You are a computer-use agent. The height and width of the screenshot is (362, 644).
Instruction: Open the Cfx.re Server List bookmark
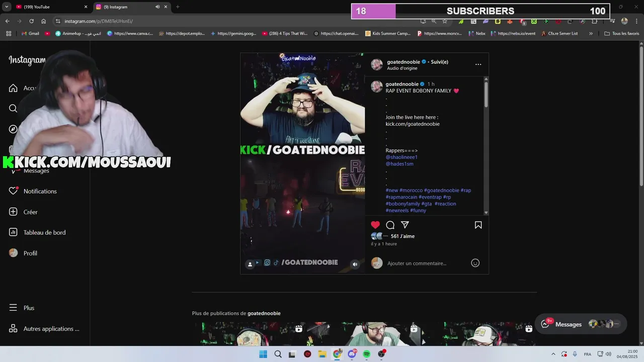(x=559, y=33)
